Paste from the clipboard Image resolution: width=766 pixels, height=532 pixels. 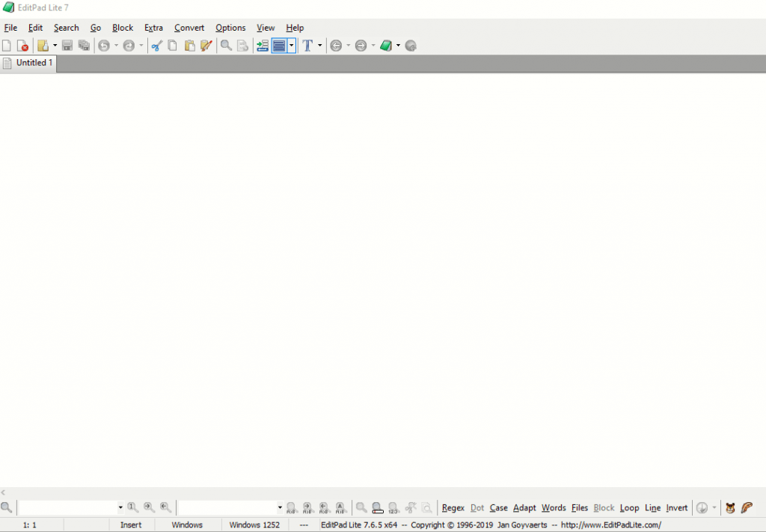tap(189, 46)
